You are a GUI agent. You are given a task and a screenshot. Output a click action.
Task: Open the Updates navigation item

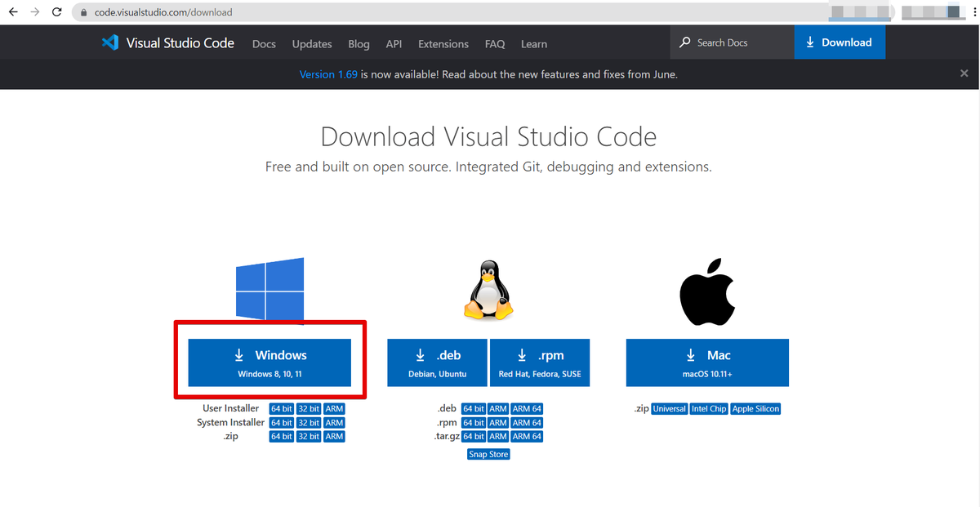(312, 44)
